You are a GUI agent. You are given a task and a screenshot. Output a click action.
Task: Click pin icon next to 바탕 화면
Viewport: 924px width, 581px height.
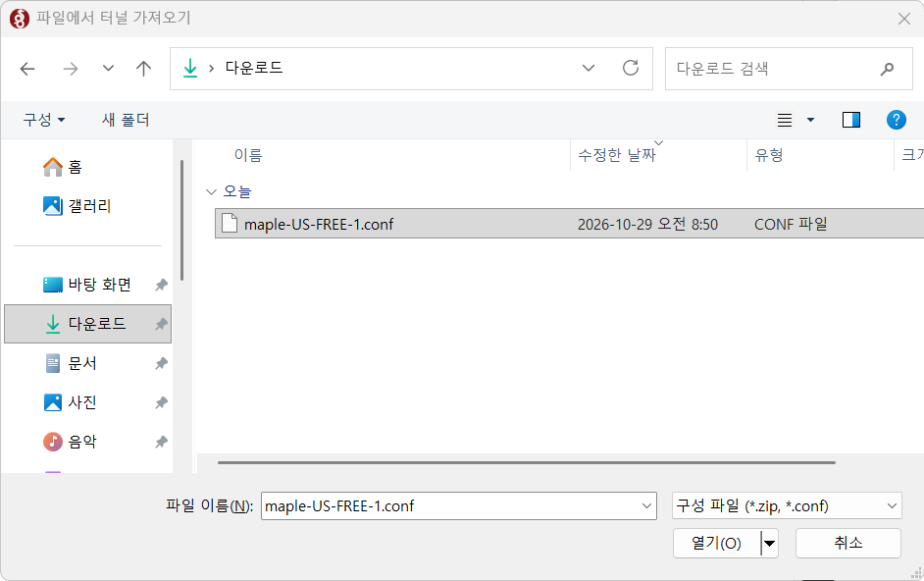[x=161, y=285]
